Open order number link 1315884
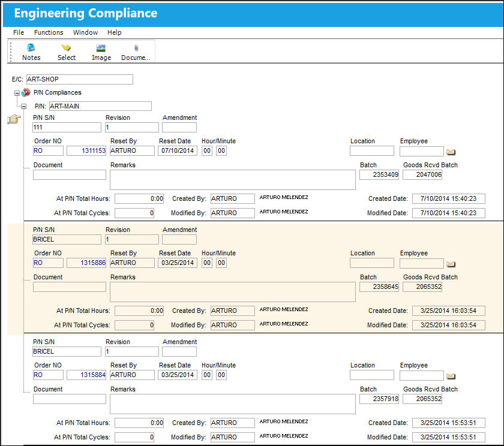 [86, 375]
